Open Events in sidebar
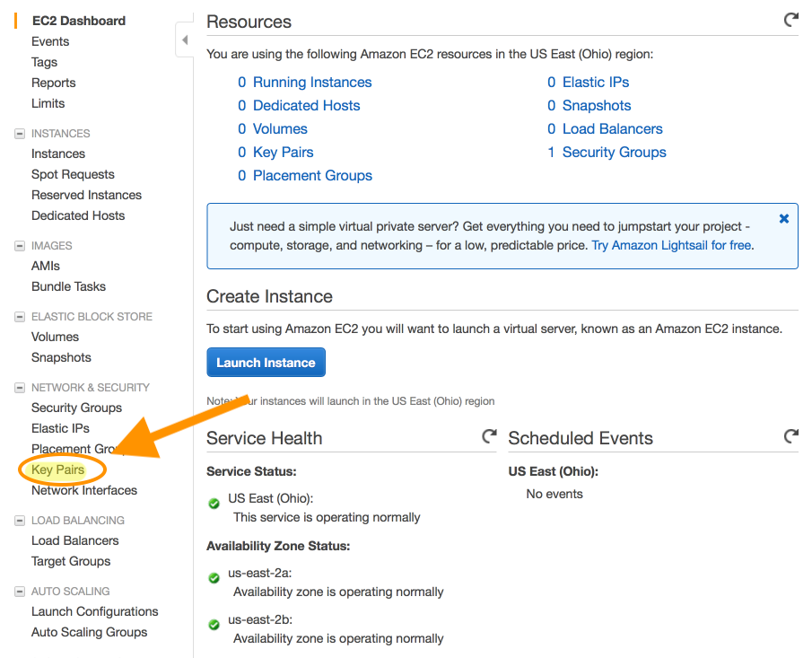This screenshot has width=812, height=658. click(x=50, y=41)
